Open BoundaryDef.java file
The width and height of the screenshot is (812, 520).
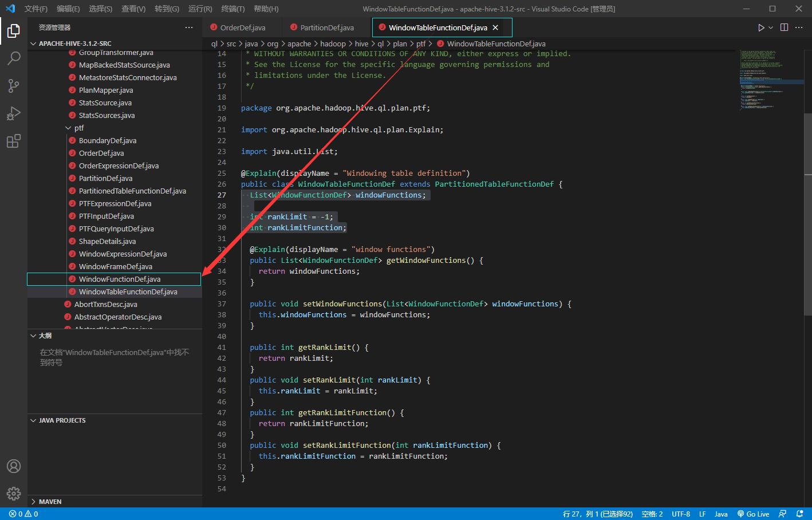(x=115, y=140)
